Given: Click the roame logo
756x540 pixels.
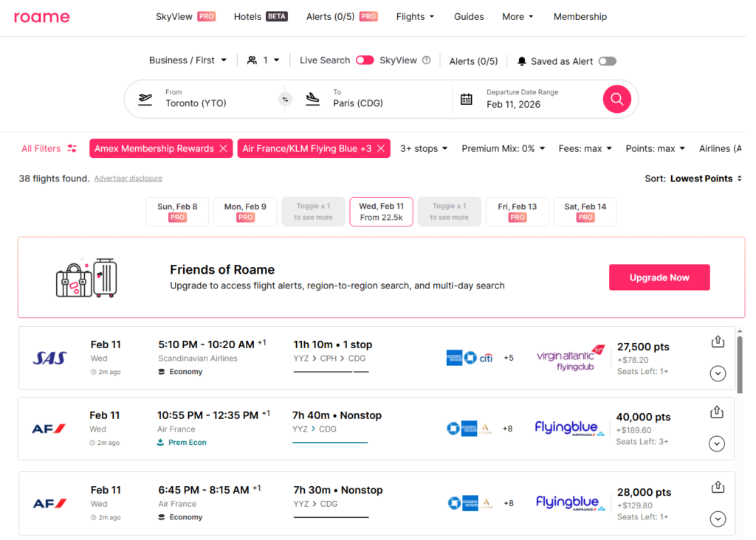Looking at the screenshot, I should pyautogui.click(x=41, y=17).
